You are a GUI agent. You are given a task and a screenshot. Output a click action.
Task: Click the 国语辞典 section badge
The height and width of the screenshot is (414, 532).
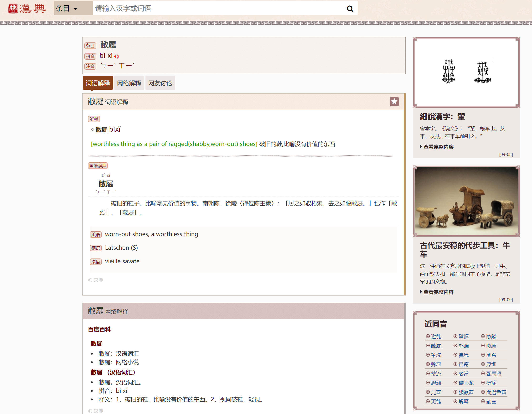click(98, 166)
